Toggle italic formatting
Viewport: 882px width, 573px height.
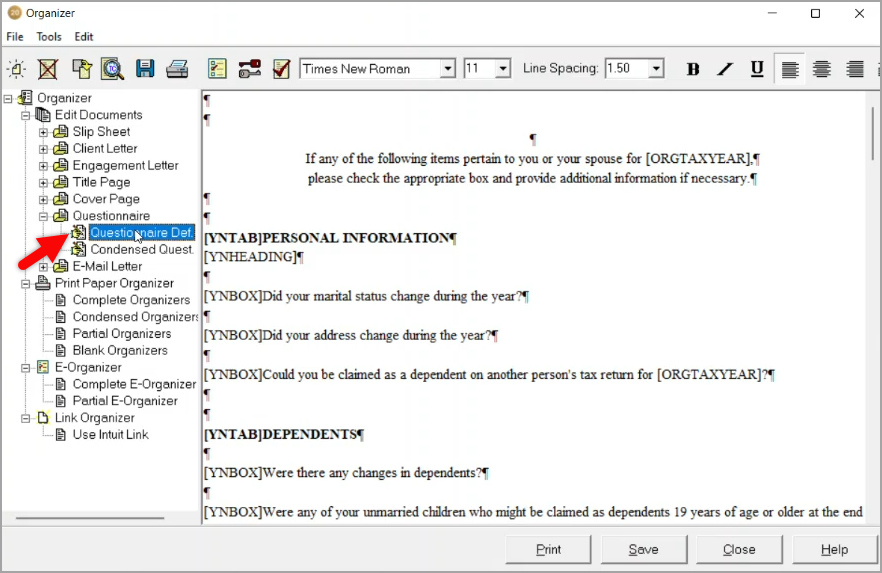coord(725,69)
